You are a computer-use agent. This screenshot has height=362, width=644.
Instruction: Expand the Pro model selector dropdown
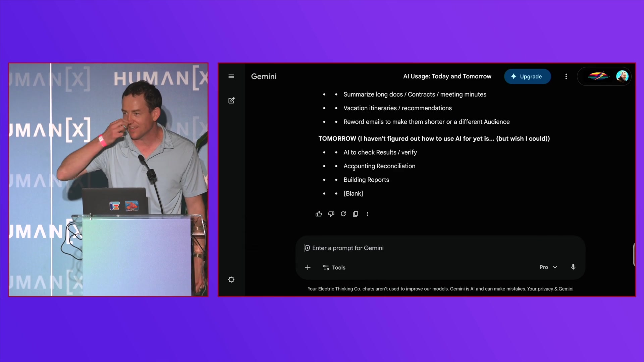point(548,267)
